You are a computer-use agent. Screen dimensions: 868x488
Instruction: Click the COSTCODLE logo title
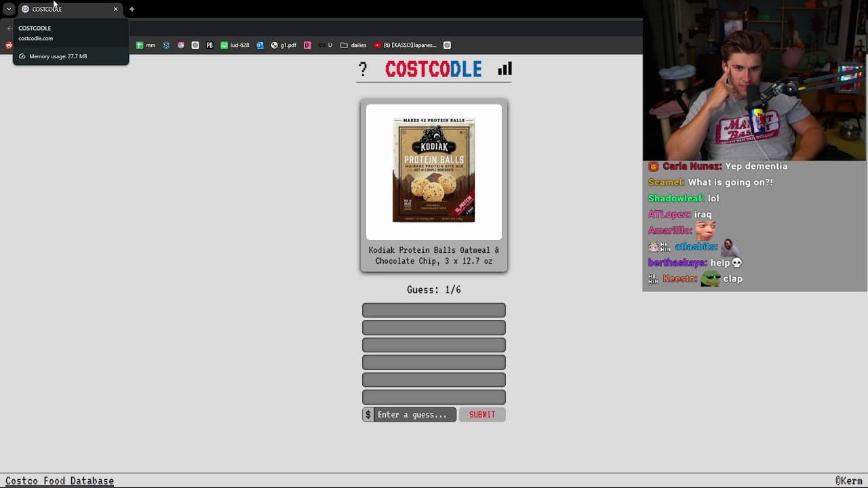click(433, 69)
